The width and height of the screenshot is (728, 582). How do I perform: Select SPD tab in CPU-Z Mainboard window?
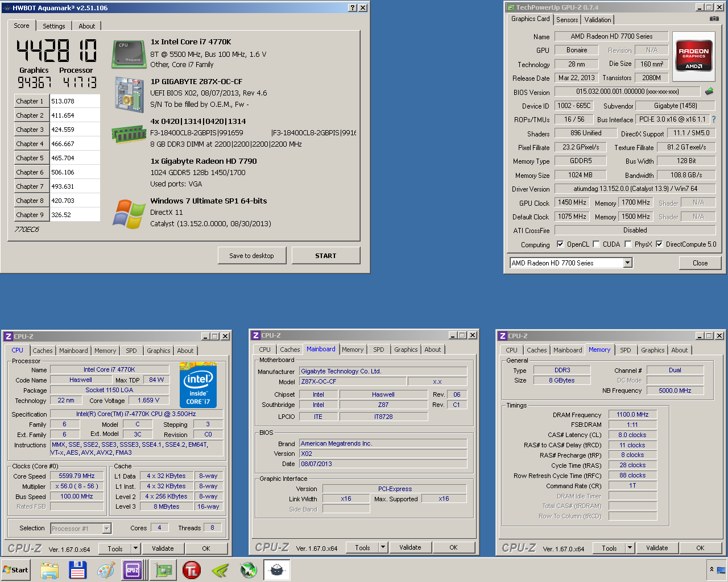click(x=379, y=350)
